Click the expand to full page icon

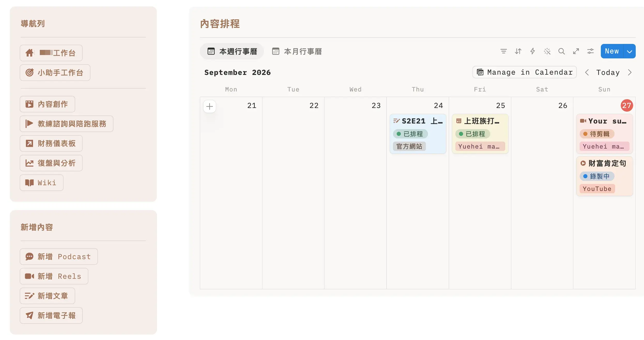[576, 51]
